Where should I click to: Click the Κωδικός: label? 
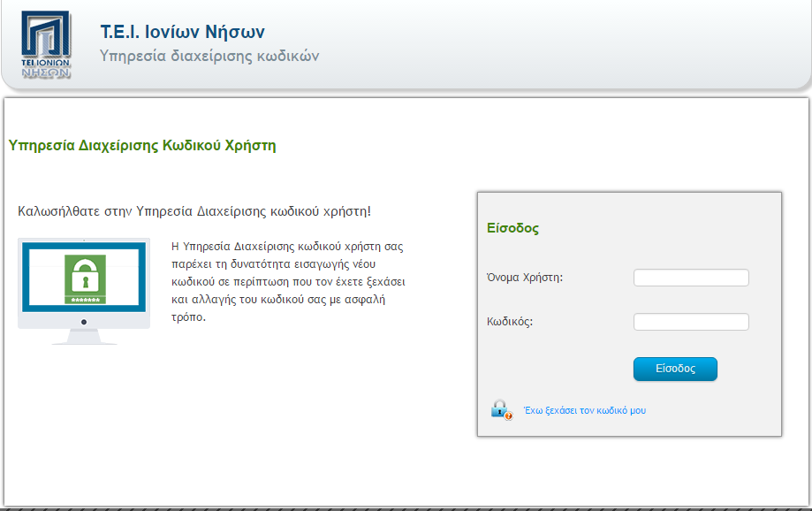tap(510, 322)
